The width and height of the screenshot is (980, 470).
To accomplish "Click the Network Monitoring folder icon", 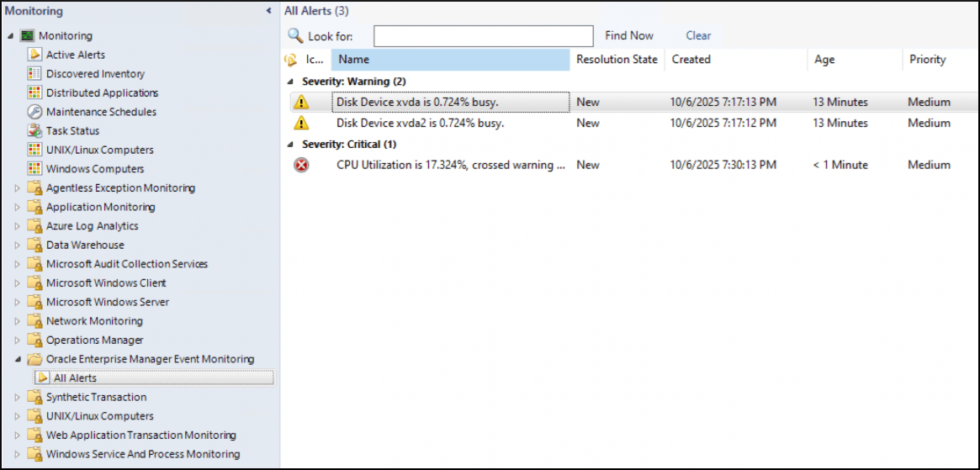I will 35,321.
